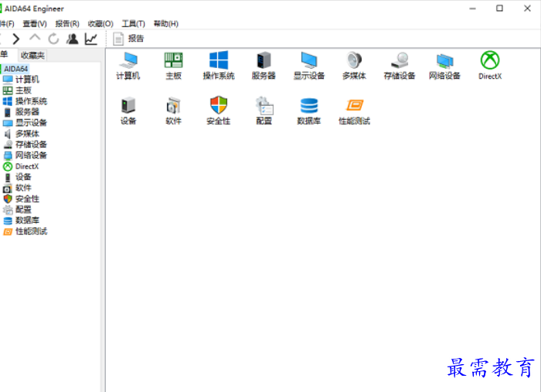Open the 数据库 database icon in main panel

(x=309, y=111)
